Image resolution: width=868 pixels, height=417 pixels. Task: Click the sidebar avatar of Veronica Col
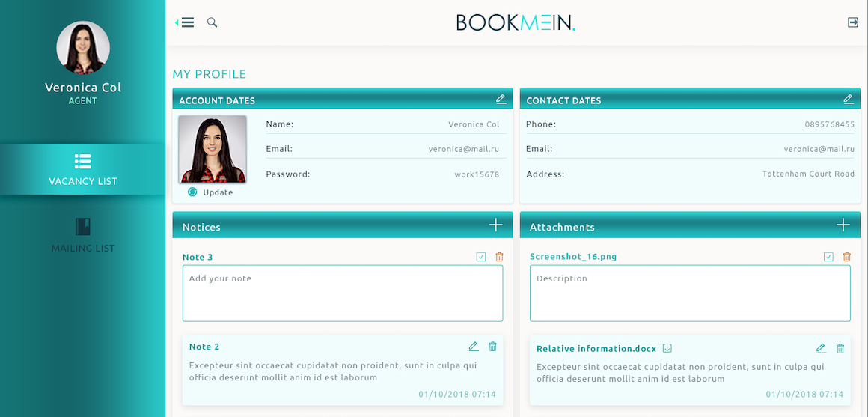click(83, 48)
